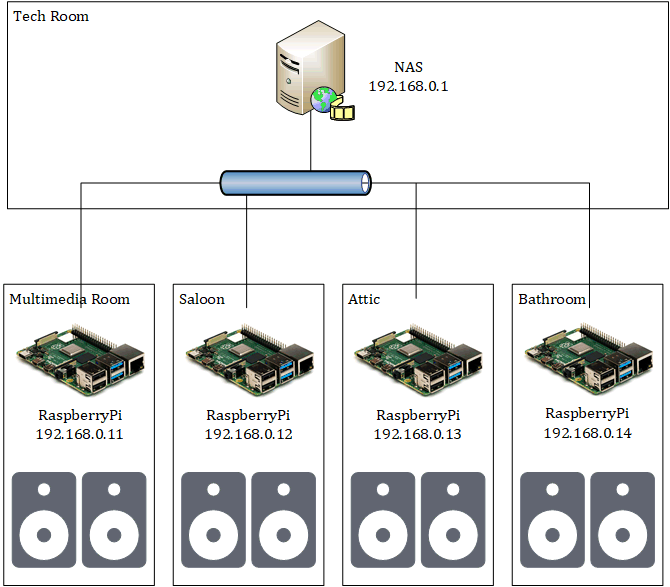The width and height of the screenshot is (670, 587).
Task: Click the blue network bus pipe
Action: [x=296, y=183]
